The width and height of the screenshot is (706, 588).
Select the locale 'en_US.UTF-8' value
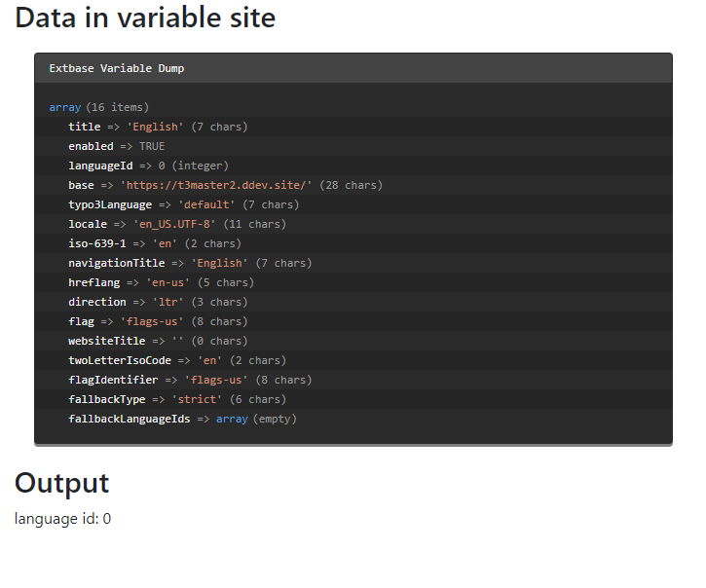(x=174, y=224)
